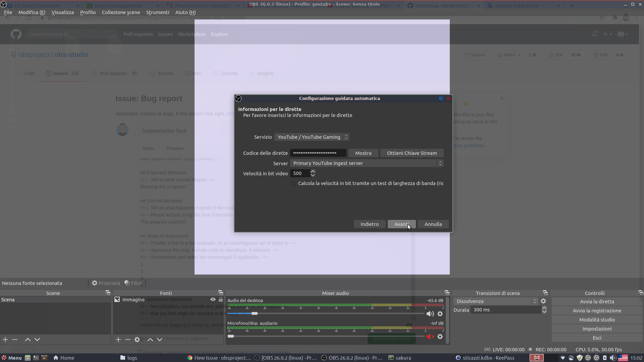
Task: Hide the Immagine source with the eye toggle
Action: coord(213,299)
